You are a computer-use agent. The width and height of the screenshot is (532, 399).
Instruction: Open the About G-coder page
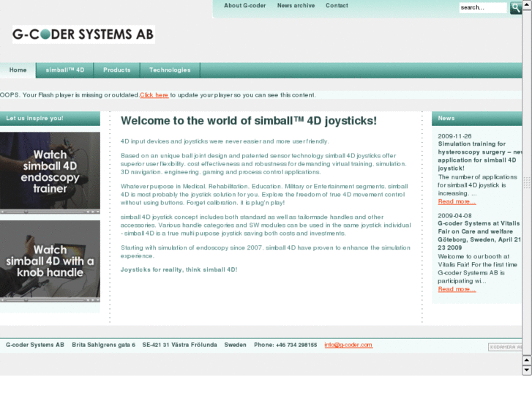pos(244,6)
